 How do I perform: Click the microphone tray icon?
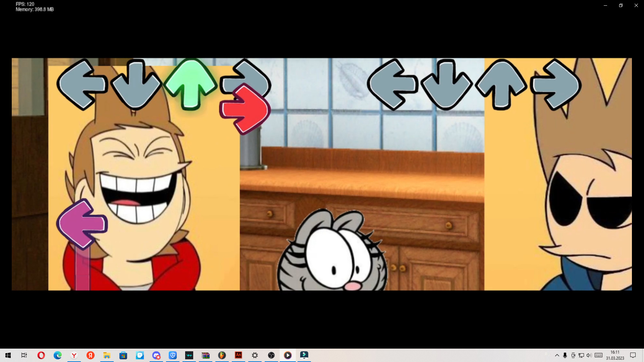(x=565, y=355)
